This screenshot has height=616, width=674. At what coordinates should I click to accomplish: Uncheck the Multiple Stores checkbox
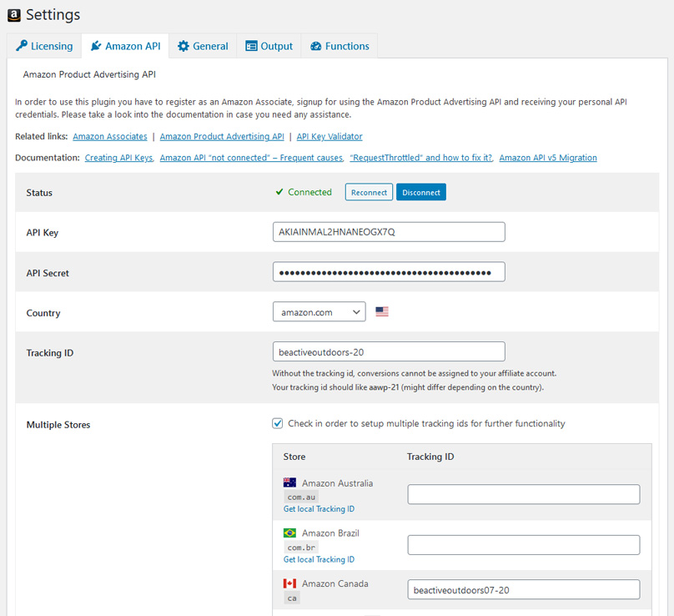(278, 423)
